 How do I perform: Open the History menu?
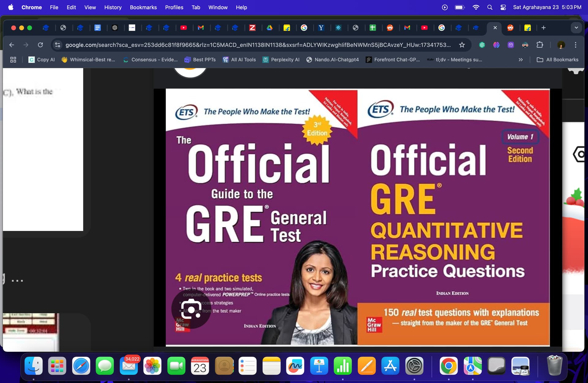point(113,7)
